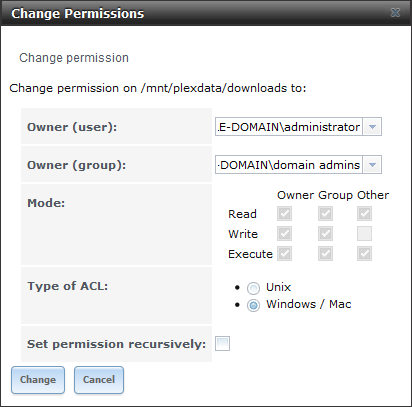This screenshot has width=412, height=407.
Task: Close the Change Permissions dialog
Action: click(x=395, y=13)
